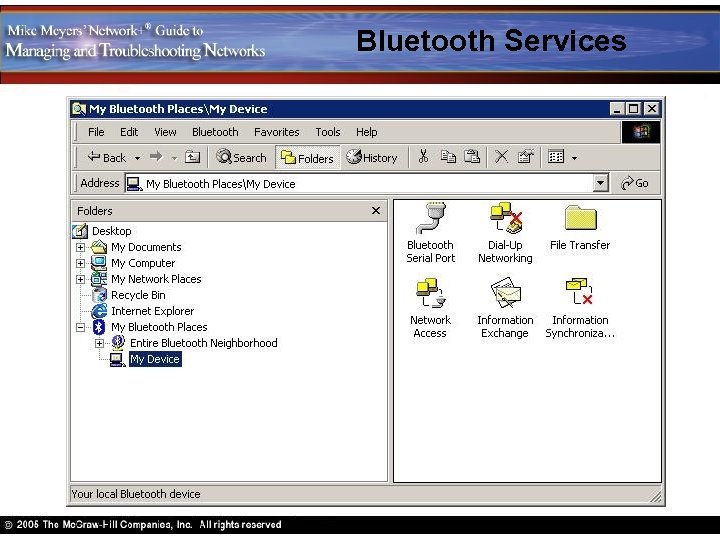
Task: Click the Recycle Bin icon in tree
Action: click(99, 295)
